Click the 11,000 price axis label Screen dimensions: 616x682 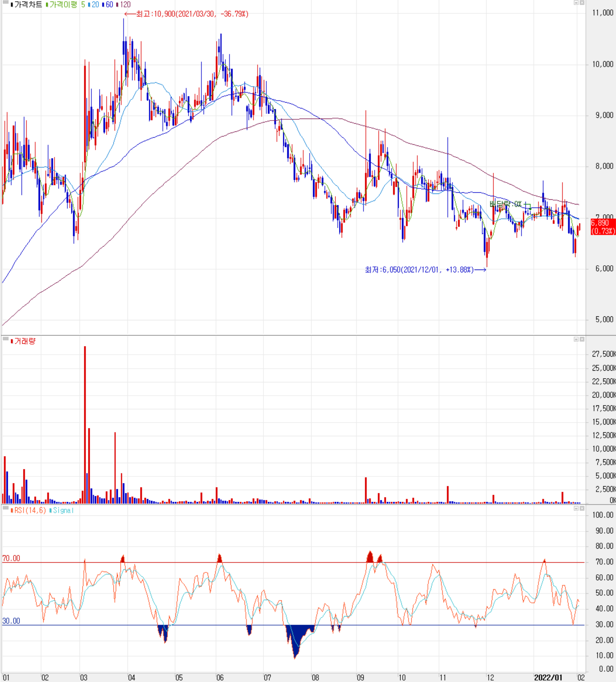point(603,13)
